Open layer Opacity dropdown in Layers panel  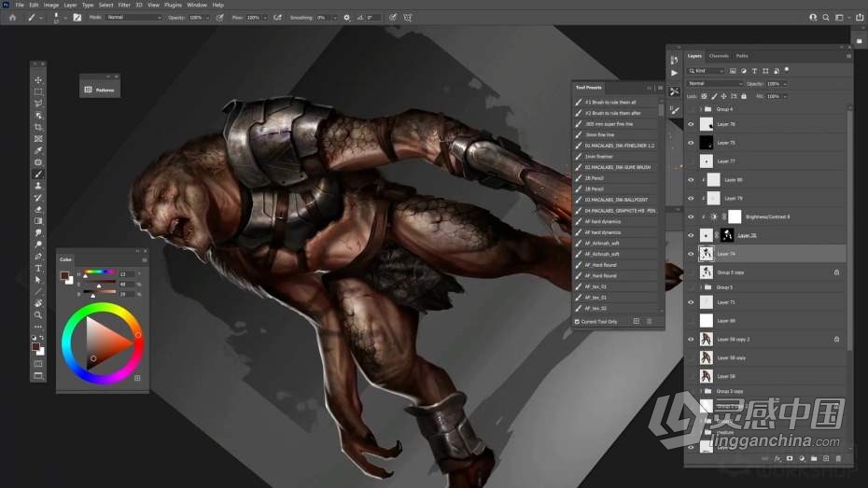[784, 84]
